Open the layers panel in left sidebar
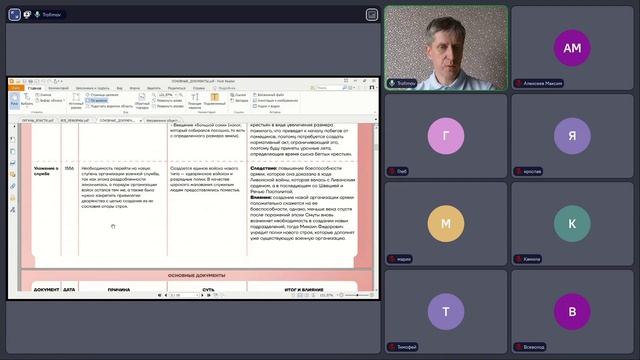This screenshot has height=360, width=640. (13, 163)
